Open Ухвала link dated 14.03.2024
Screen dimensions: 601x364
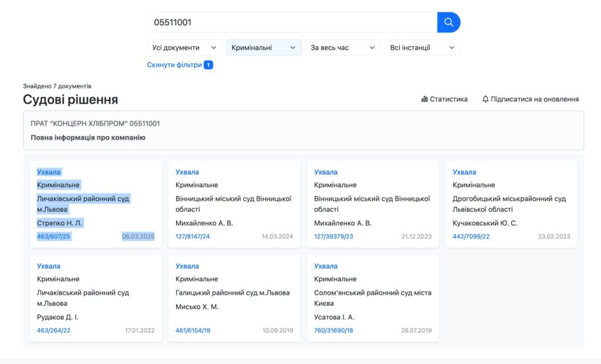click(187, 172)
